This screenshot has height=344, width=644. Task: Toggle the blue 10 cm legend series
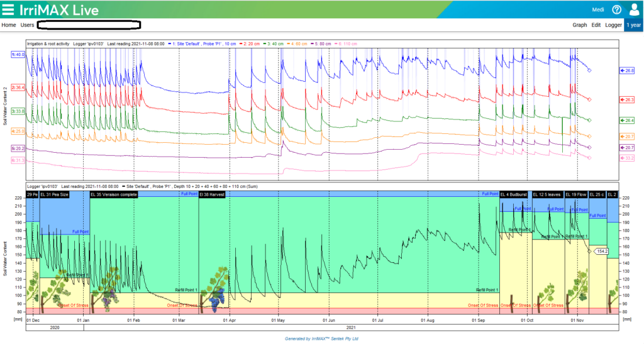tap(204, 43)
